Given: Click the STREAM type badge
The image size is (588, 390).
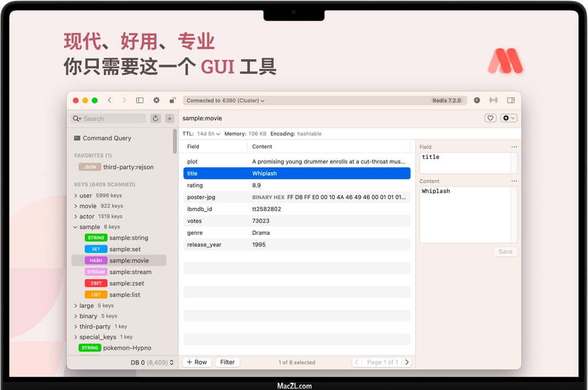Looking at the screenshot, I should 96,272.
